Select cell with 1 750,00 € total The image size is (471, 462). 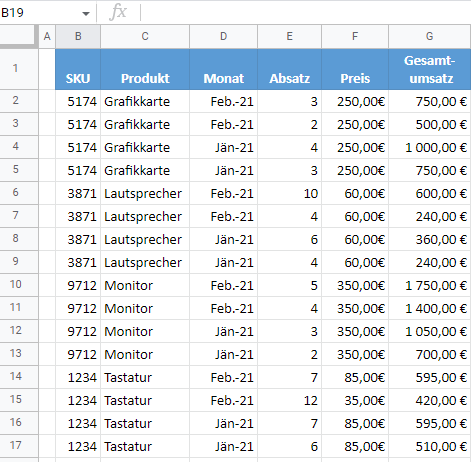[x=430, y=285]
